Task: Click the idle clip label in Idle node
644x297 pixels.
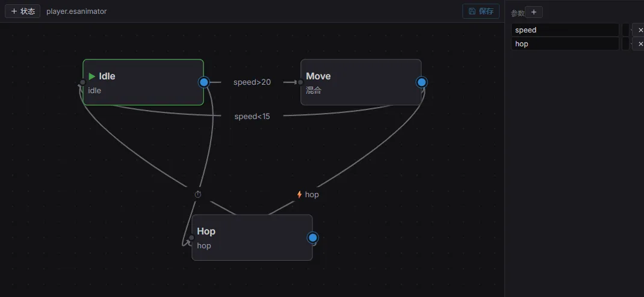Action: click(x=94, y=91)
